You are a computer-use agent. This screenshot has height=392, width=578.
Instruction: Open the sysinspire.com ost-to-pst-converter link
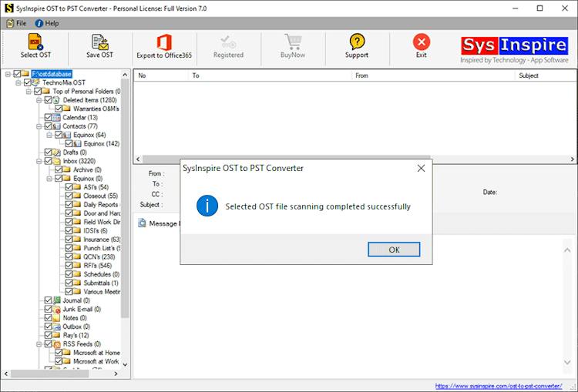pos(499,386)
